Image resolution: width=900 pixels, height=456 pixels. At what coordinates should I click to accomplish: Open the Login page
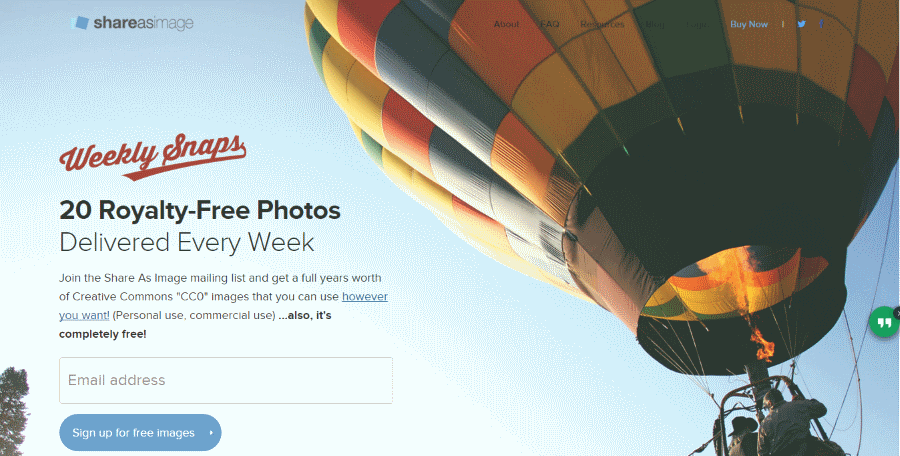[x=697, y=24]
